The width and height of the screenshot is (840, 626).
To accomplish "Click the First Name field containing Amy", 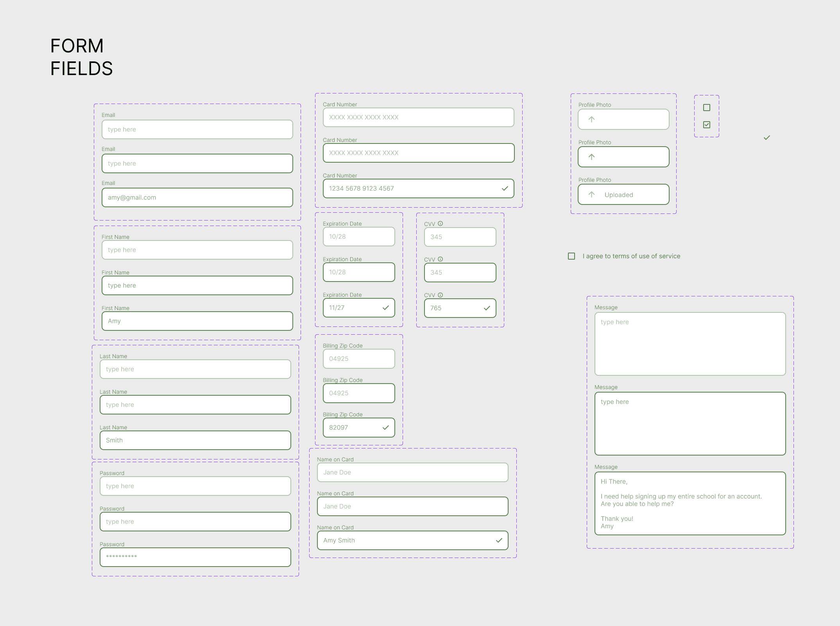I will pyautogui.click(x=197, y=321).
